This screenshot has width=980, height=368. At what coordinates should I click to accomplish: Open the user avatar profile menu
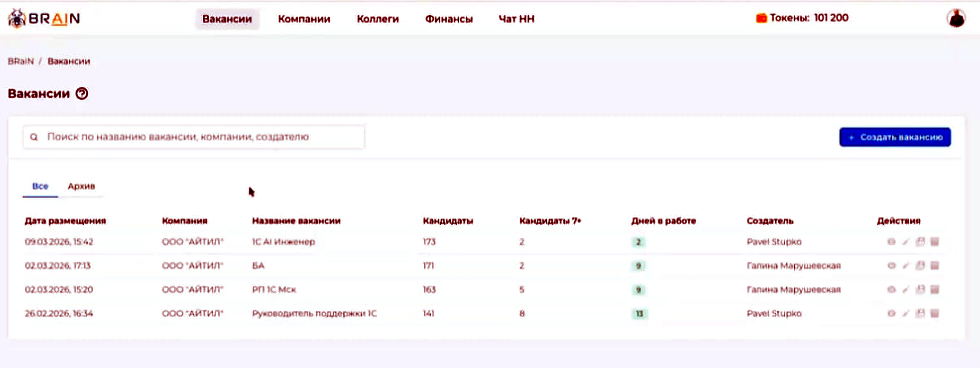tap(956, 18)
